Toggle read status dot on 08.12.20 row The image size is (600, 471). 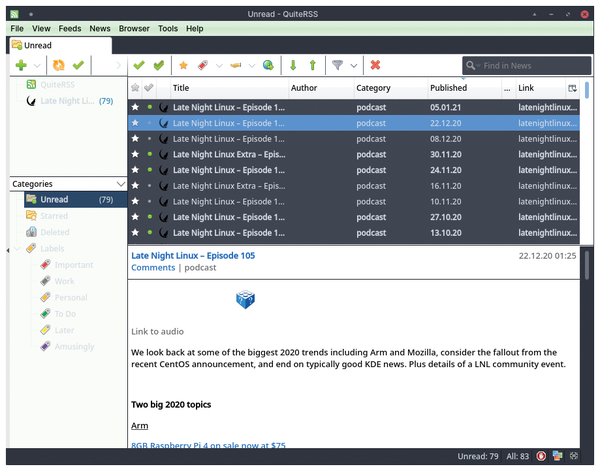(x=150, y=139)
